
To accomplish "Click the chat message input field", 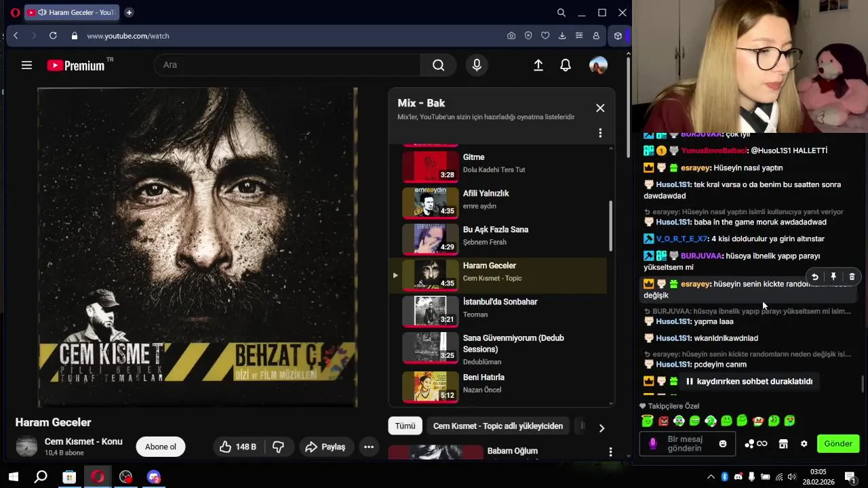I will (686, 444).
